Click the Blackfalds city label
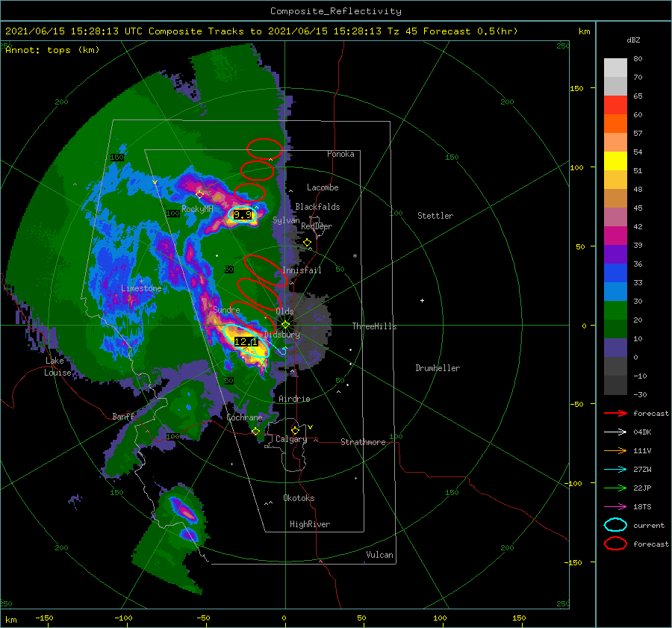Image resolution: width=672 pixels, height=628 pixels. click(317, 207)
